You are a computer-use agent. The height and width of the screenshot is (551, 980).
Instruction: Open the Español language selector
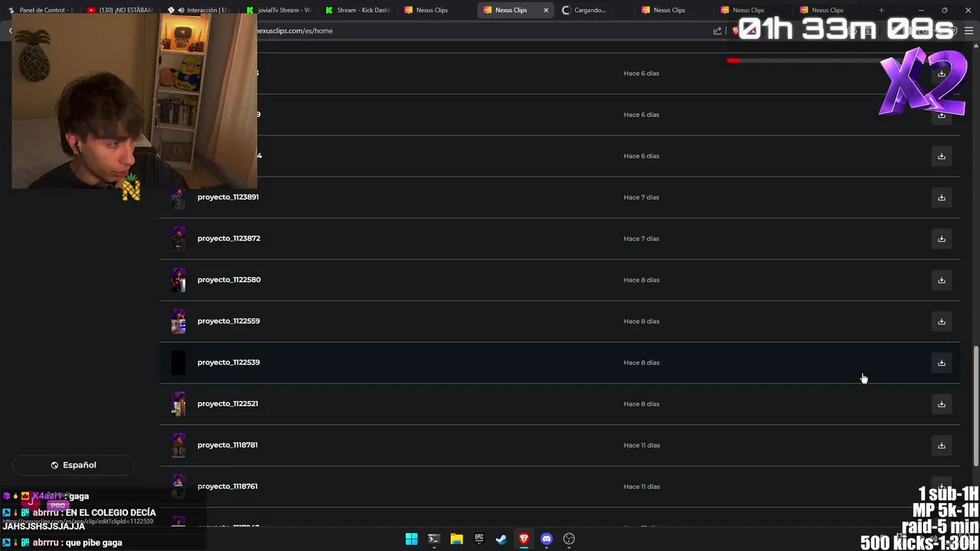[x=73, y=465]
